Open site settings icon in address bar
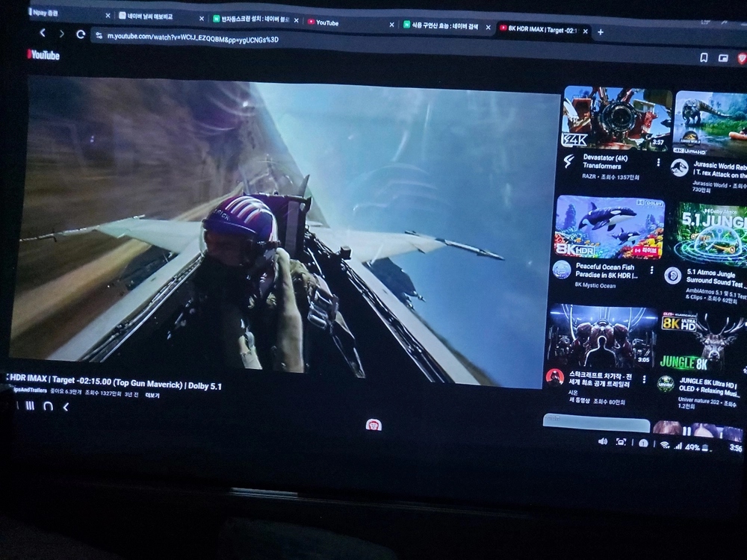The image size is (747, 560). pos(99,36)
